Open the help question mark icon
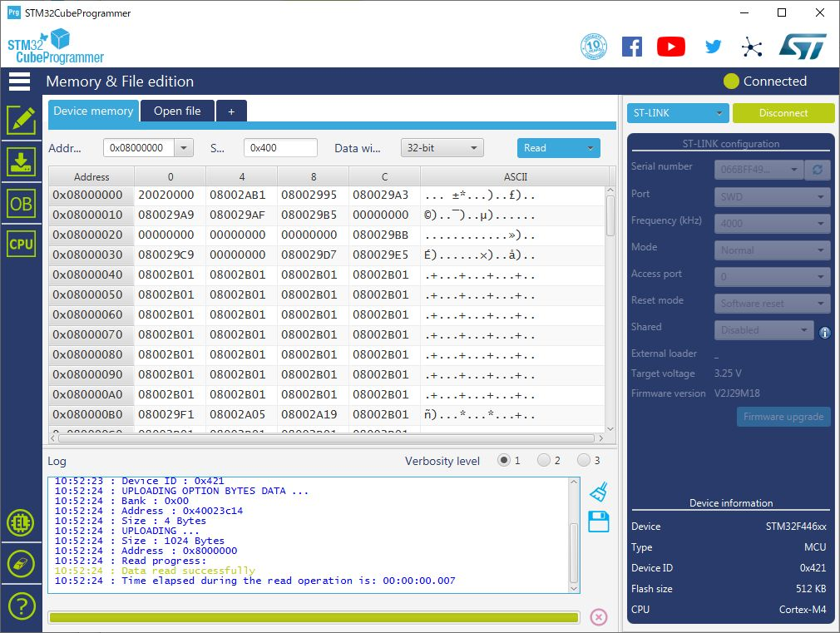The height and width of the screenshot is (633, 840). point(21,606)
